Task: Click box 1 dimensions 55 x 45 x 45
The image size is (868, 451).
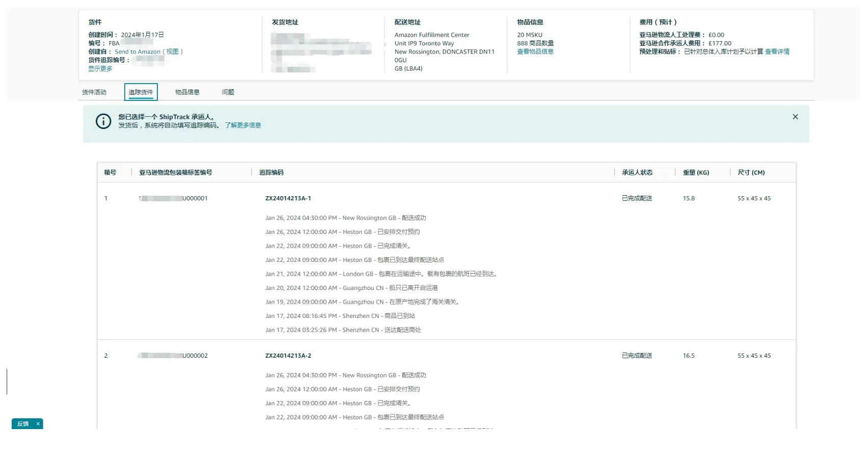Action: (754, 198)
